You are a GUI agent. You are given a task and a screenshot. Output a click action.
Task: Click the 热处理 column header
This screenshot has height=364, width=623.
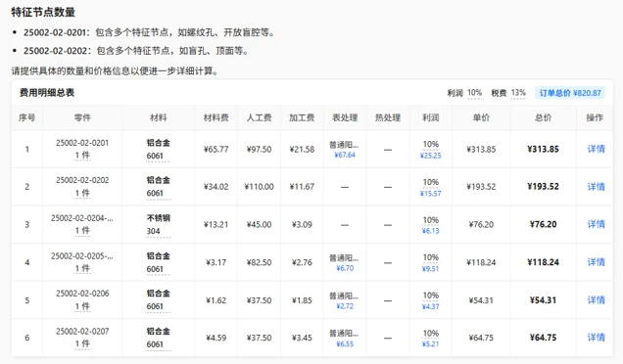pos(388,117)
